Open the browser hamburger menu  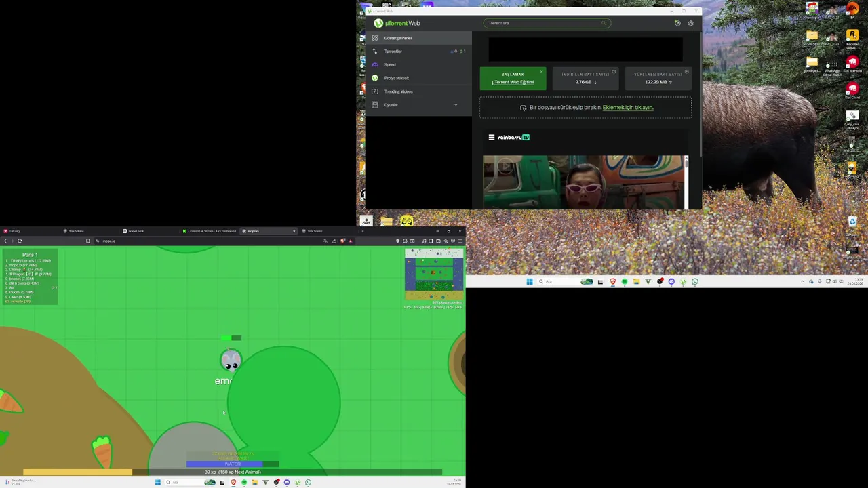(x=460, y=241)
